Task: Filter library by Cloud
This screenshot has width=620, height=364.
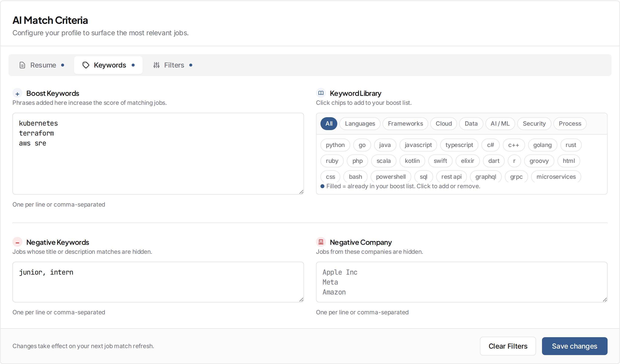Action: 444,124
